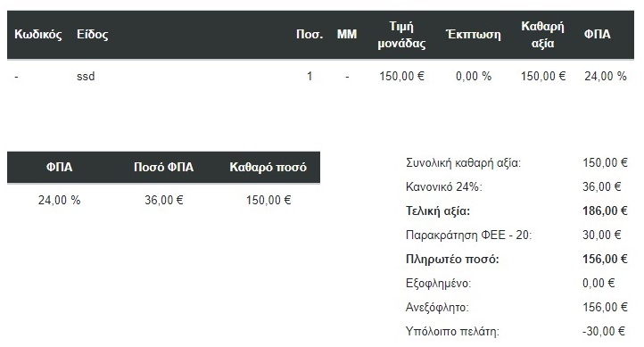Click the Έκπτωση column header
The height and width of the screenshot is (347, 644).
pyautogui.click(x=474, y=34)
